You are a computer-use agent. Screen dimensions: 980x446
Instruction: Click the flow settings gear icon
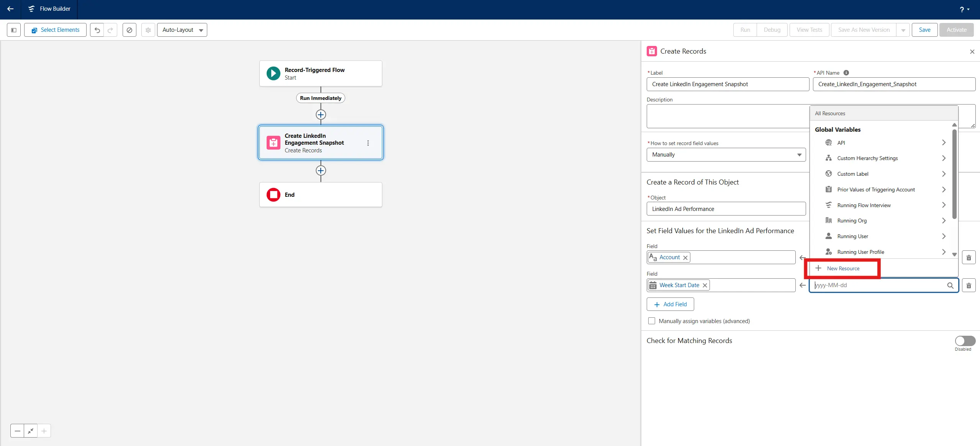(148, 30)
